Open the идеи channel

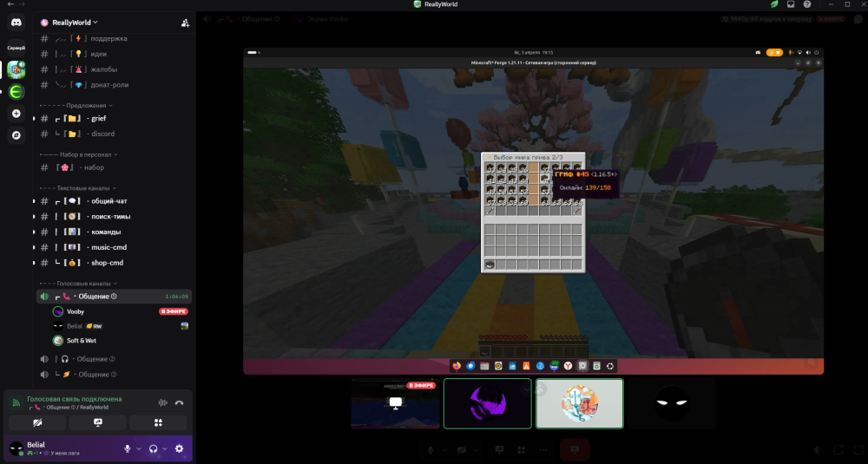115,54
